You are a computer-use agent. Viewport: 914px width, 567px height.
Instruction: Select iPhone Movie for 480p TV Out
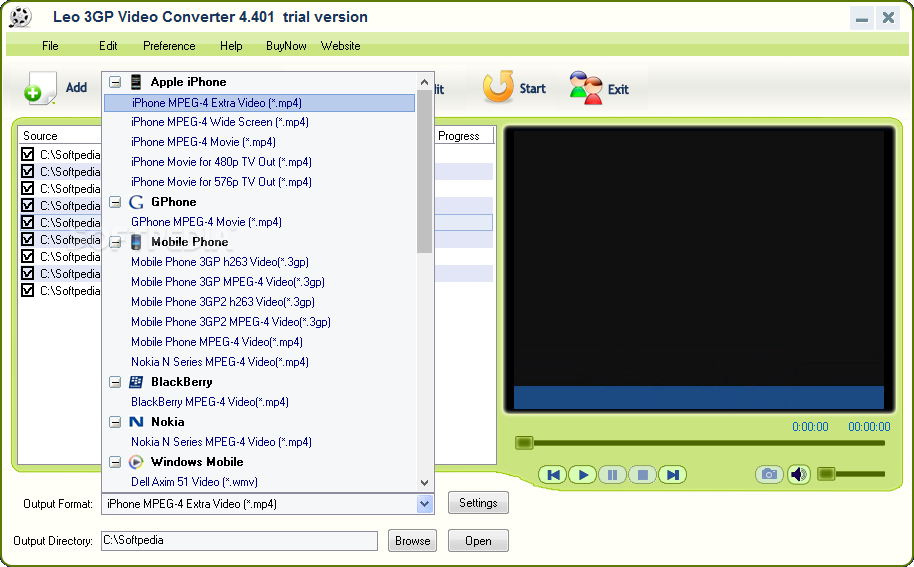coord(222,162)
